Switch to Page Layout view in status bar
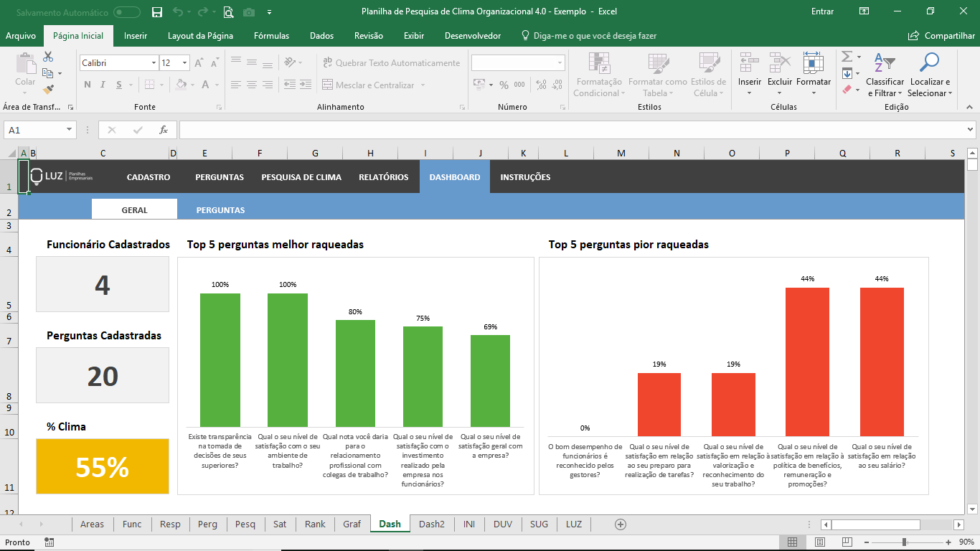This screenshot has width=980, height=551. tap(819, 542)
